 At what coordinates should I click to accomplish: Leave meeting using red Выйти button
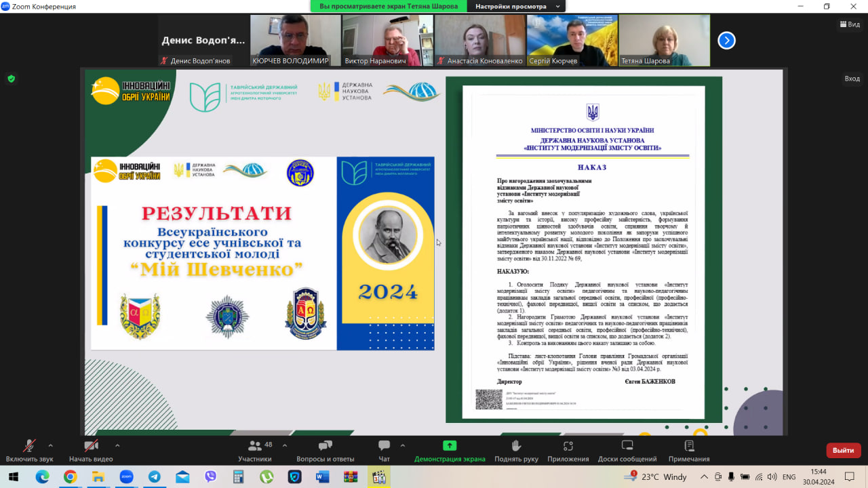(843, 450)
